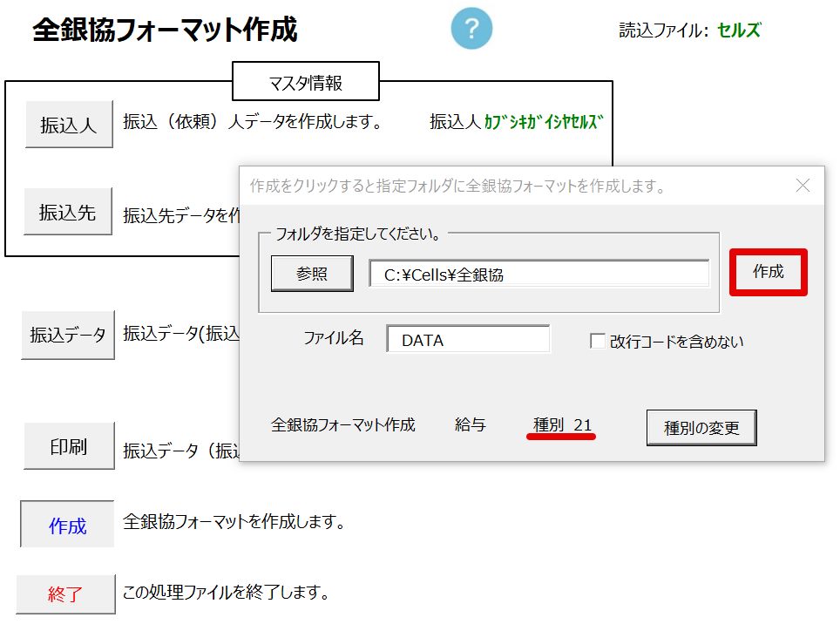Click the underlined 種別 21 label
Screen dimensions: 840x624
[x=562, y=425]
